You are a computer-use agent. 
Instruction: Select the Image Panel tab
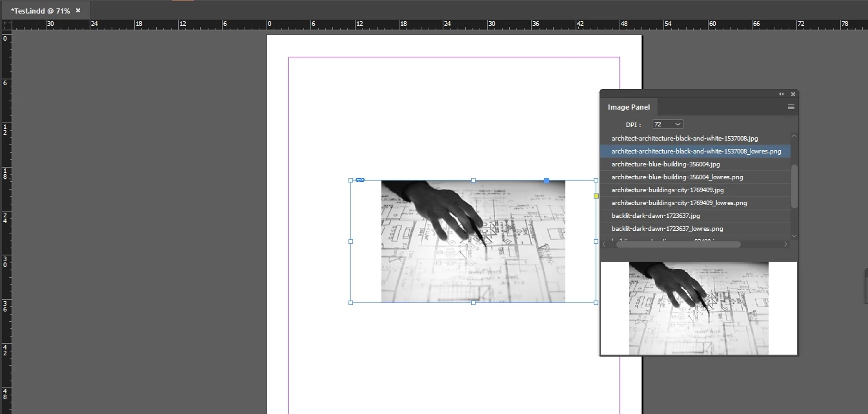629,107
